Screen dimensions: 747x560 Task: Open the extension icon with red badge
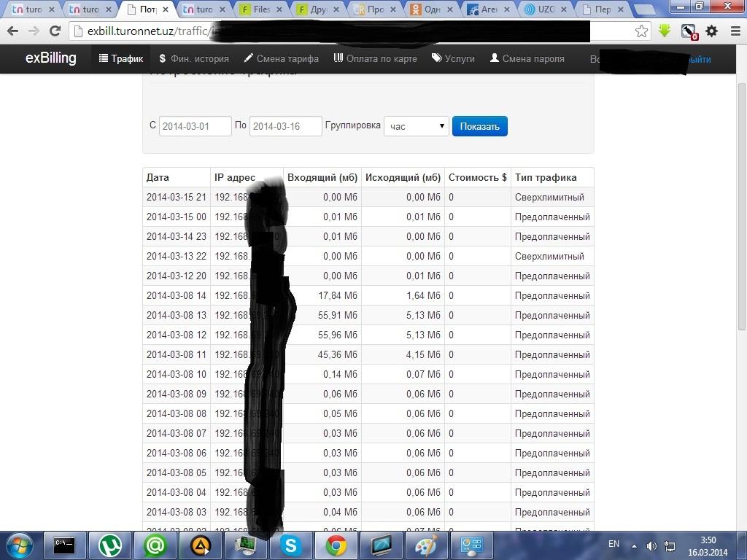[x=689, y=32]
